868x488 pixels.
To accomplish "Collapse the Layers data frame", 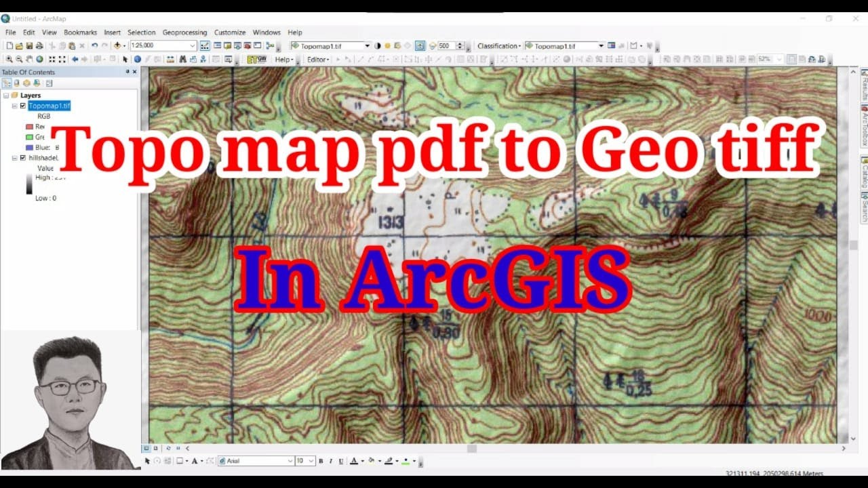I will [x=6, y=96].
